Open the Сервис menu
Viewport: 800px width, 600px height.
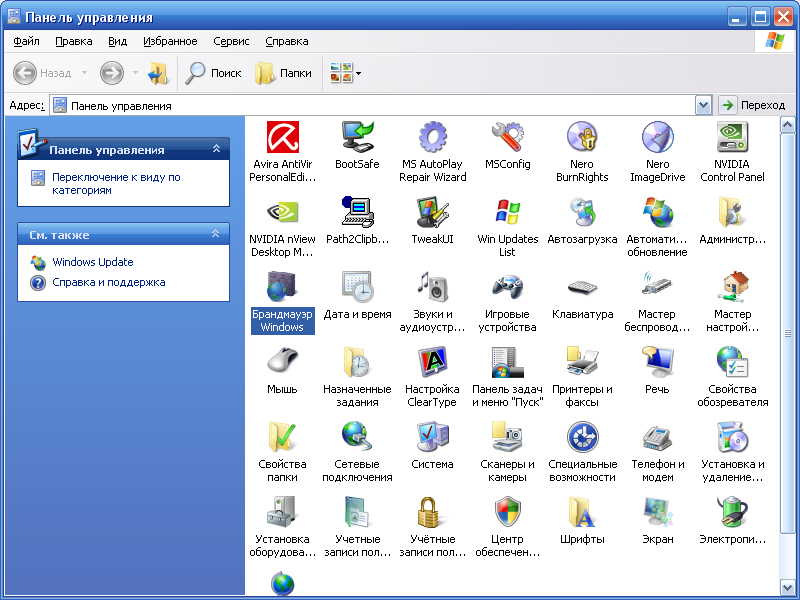click(231, 41)
